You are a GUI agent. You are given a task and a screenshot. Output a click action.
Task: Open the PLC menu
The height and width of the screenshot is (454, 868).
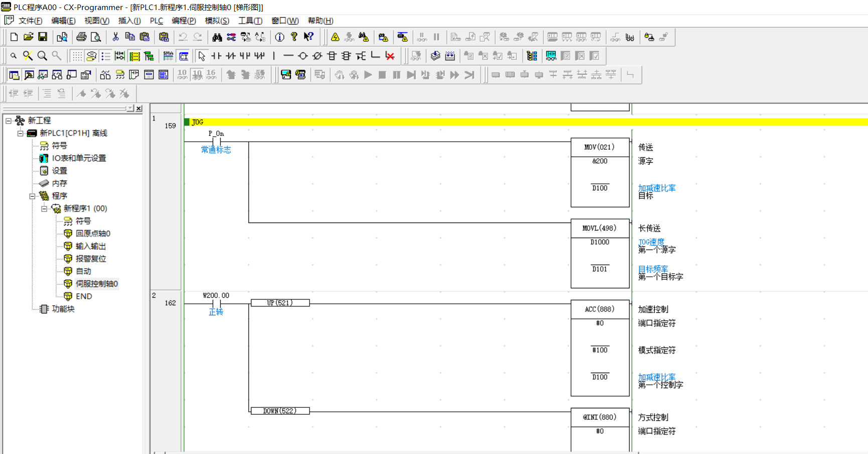[156, 21]
